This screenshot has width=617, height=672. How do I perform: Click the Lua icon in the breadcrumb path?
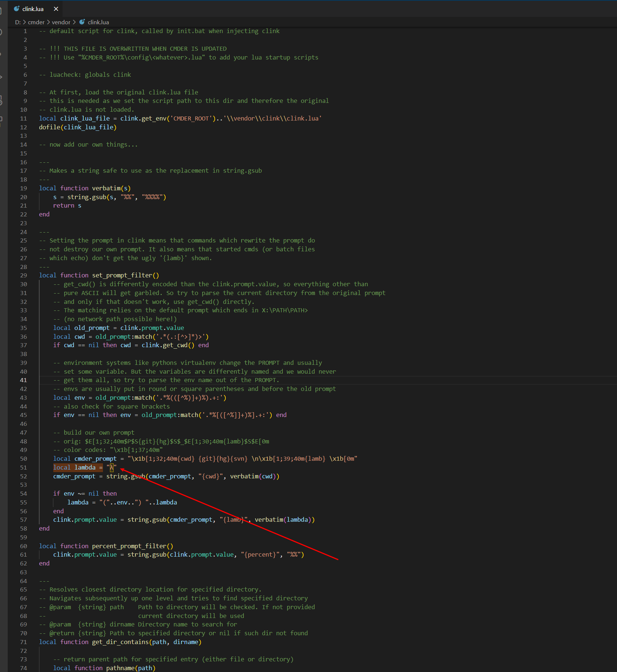tap(82, 22)
